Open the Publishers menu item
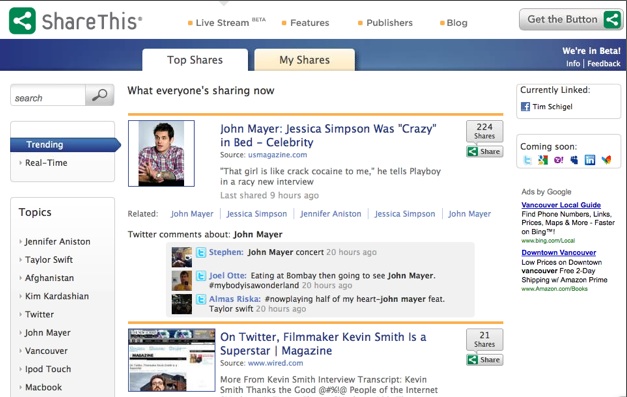Screen dimensions: 627x397 [x=385, y=23]
